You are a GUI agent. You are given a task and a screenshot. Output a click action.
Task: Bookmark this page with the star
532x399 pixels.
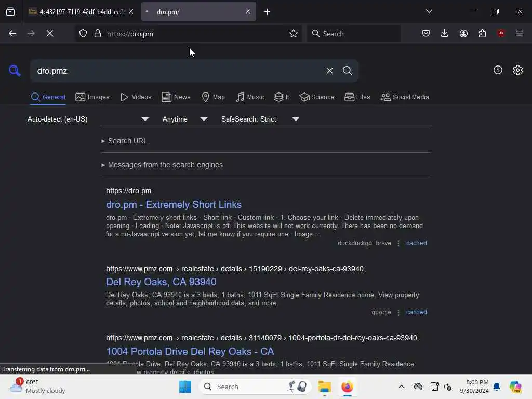pyautogui.click(x=294, y=34)
